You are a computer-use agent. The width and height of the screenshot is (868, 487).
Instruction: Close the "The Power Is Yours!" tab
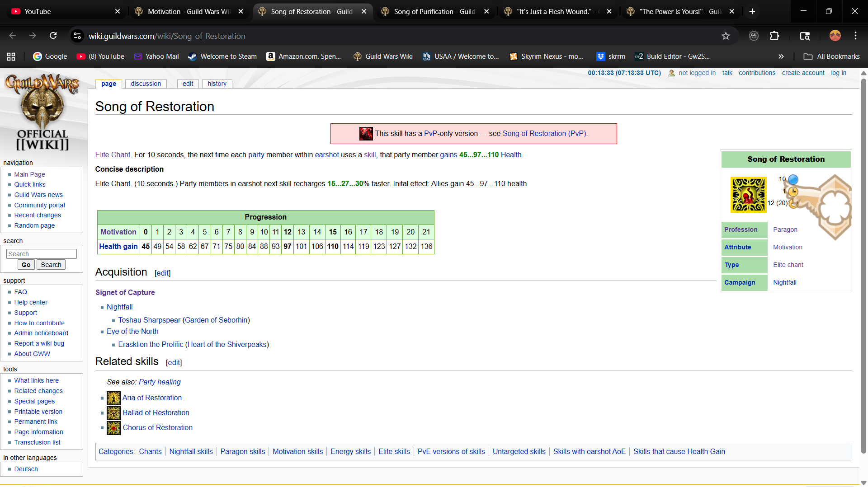[x=732, y=11]
